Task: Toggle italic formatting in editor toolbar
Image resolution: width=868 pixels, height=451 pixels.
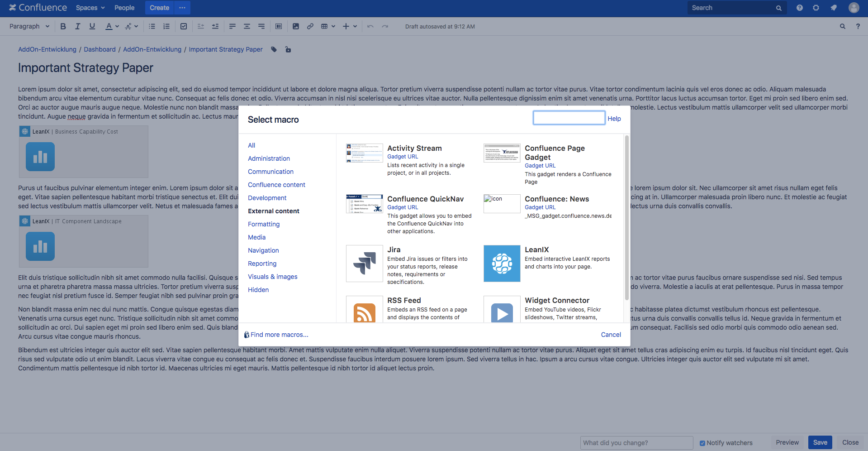Action: [x=78, y=26]
